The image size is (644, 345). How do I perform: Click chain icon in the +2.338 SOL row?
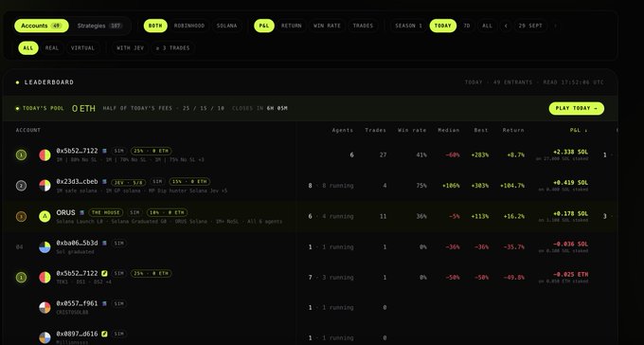[104, 151]
